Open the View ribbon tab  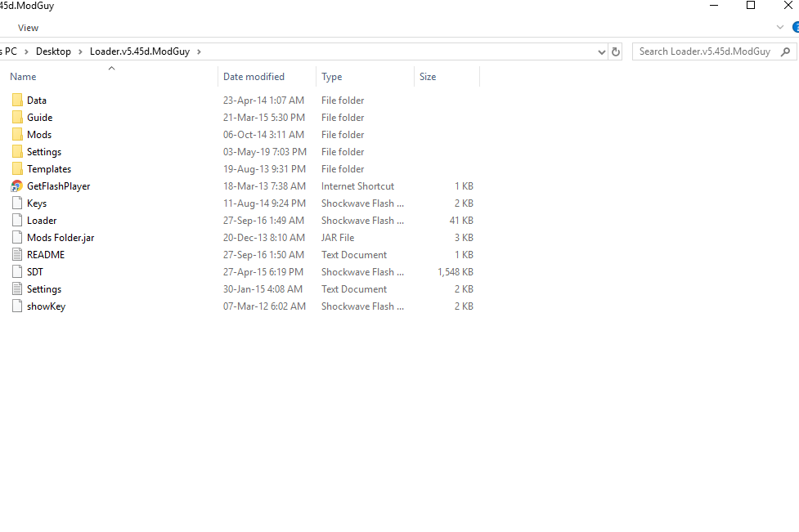click(28, 28)
